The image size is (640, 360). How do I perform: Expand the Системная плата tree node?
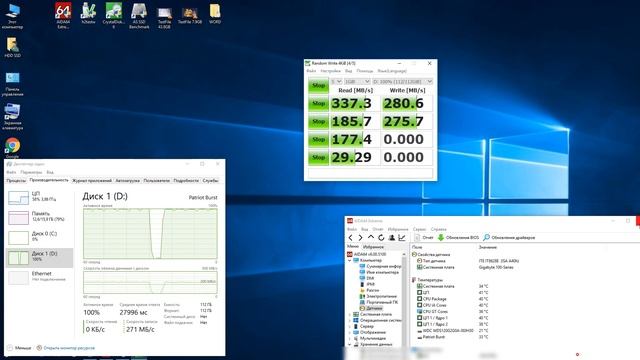(349, 314)
